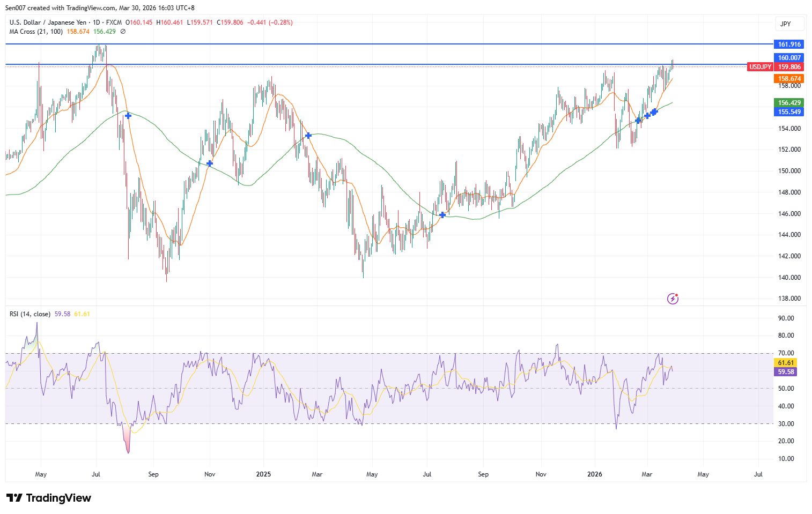Click a blue plus MA crossover marker on the chart
The height and width of the screenshot is (514, 812).
(x=127, y=115)
